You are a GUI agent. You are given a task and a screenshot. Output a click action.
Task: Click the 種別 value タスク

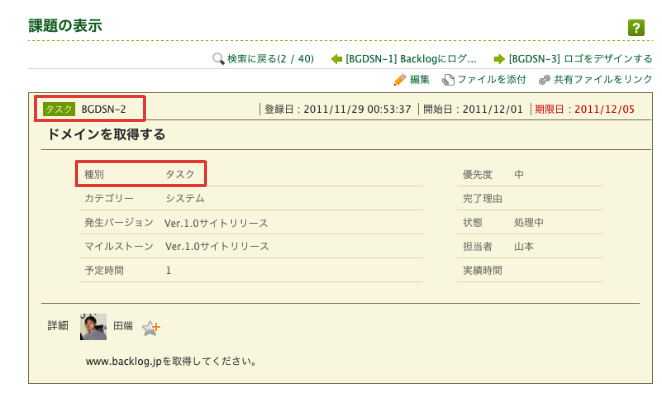click(180, 174)
